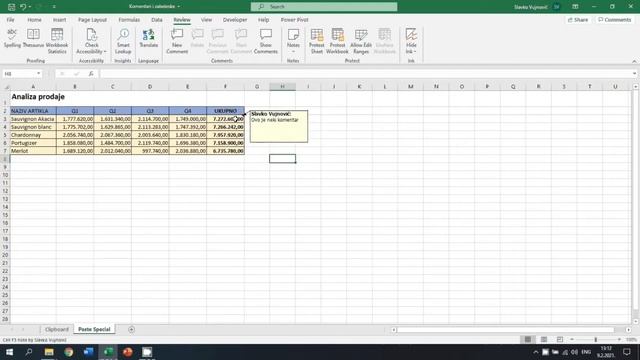Show hidden system tray icons
The height and width of the screenshot is (360, 640).
536,352
